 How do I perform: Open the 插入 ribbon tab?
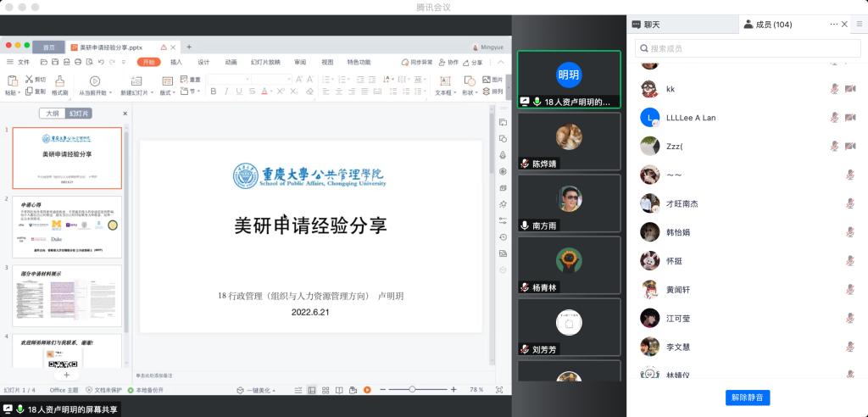(x=176, y=62)
